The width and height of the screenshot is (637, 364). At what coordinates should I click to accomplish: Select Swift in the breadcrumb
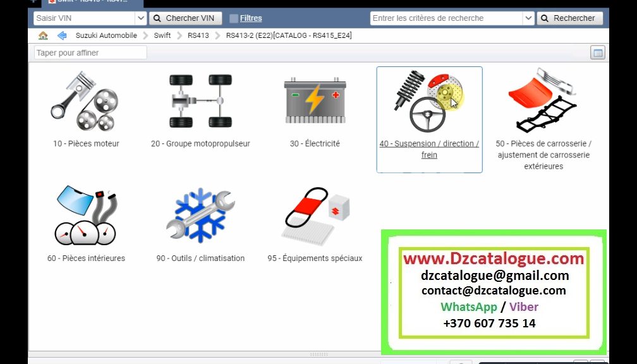162,35
